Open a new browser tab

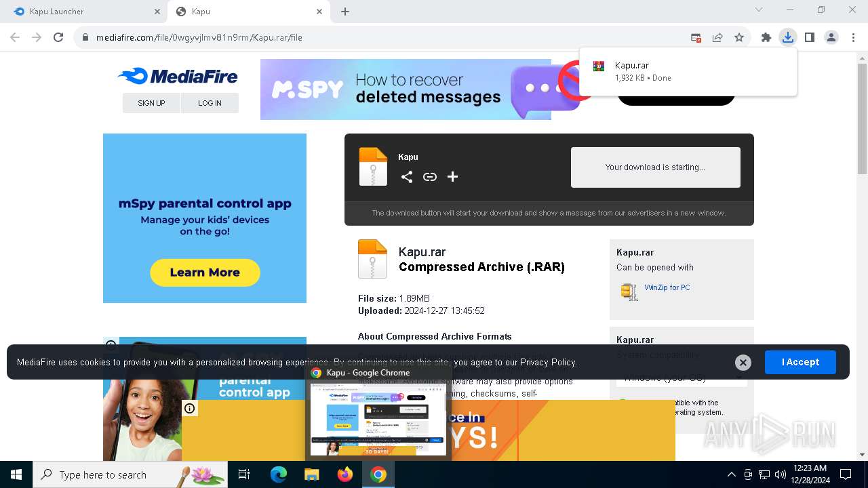point(345,12)
